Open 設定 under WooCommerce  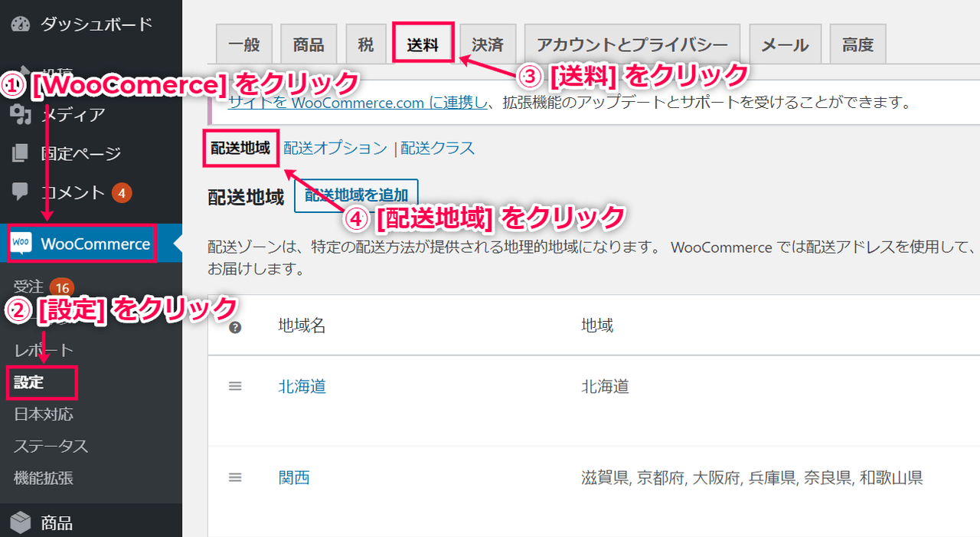pos(29,382)
